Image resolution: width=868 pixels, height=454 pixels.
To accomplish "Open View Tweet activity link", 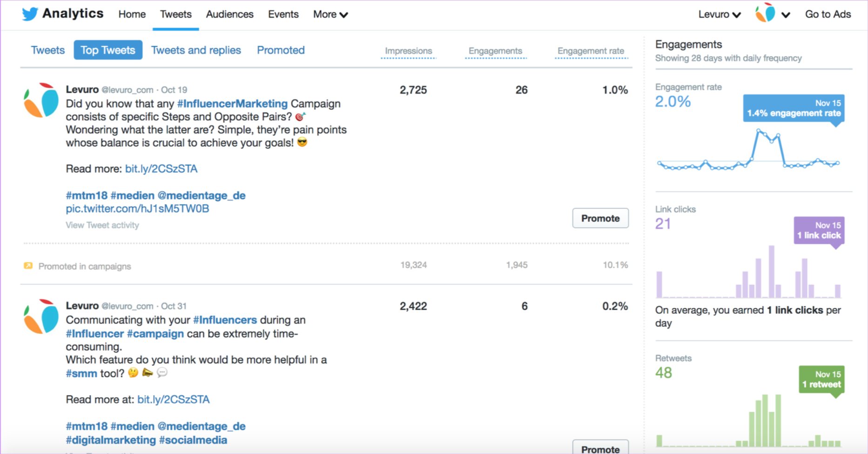I will (x=102, y=225).
